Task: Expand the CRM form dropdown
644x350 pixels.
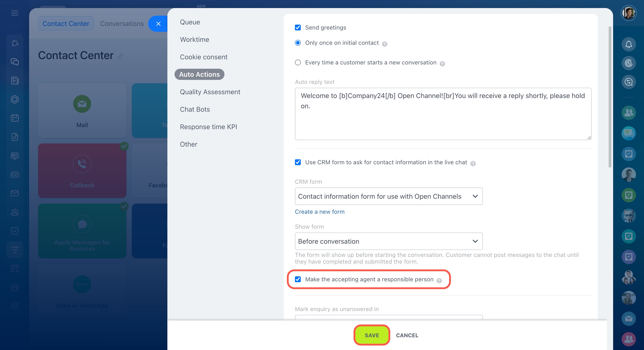Action: tap(388, 196)
